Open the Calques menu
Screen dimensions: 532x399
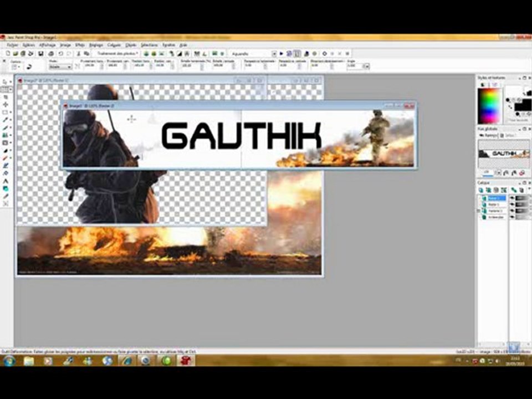[x=114, y=45]
